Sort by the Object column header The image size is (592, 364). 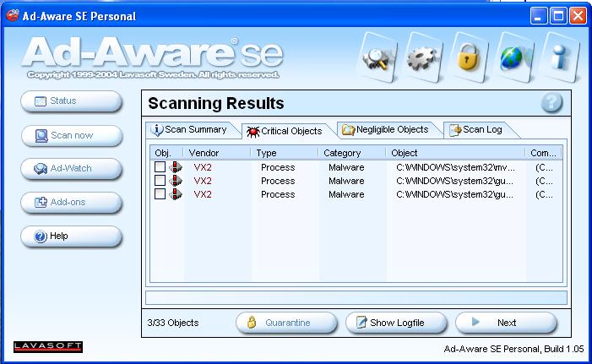click(x=456, y=153)
